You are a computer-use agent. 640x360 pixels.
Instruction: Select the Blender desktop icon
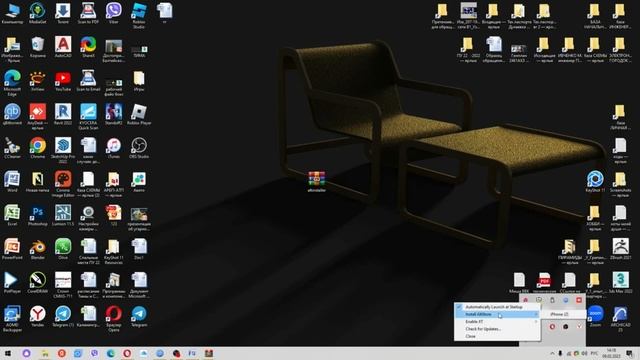pos(38,249)
